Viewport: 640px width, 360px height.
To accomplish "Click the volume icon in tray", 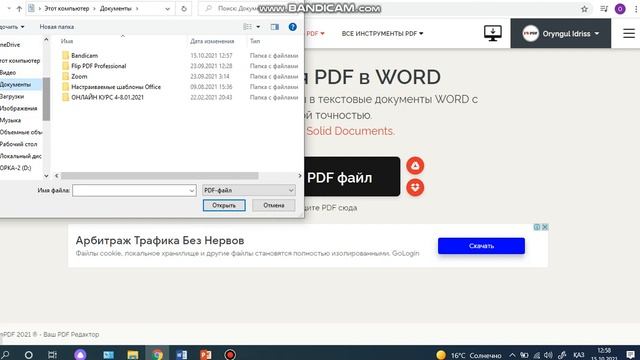I will tap(549, 355).
